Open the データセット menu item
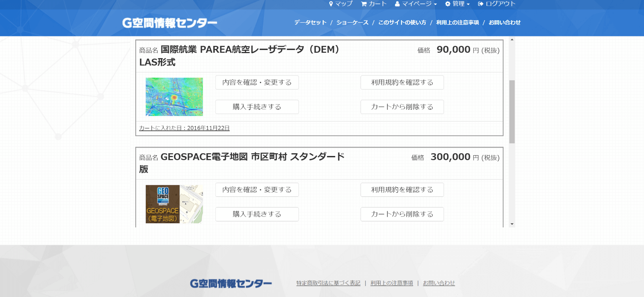This screenshot has width=644, height=297. pos(310,23)
